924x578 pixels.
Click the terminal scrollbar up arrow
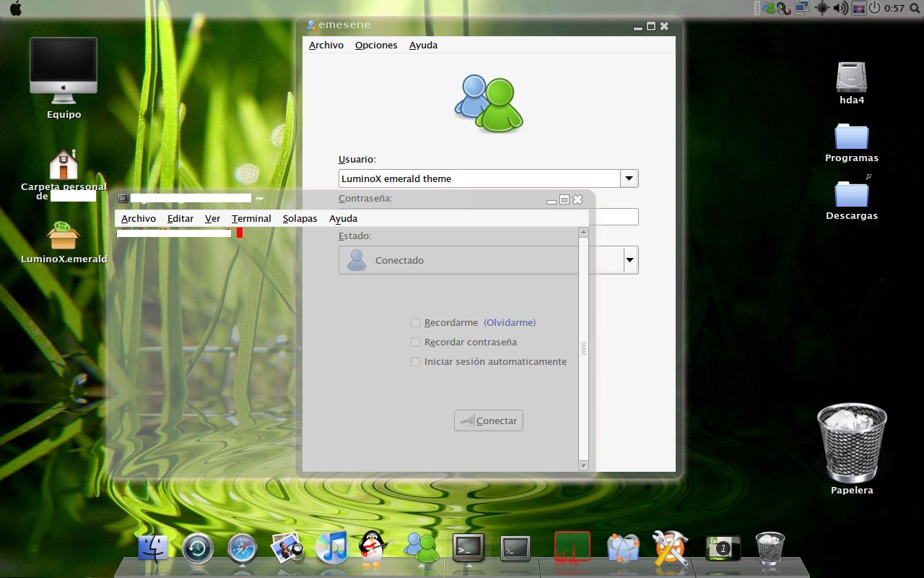(x=584, y=232)
